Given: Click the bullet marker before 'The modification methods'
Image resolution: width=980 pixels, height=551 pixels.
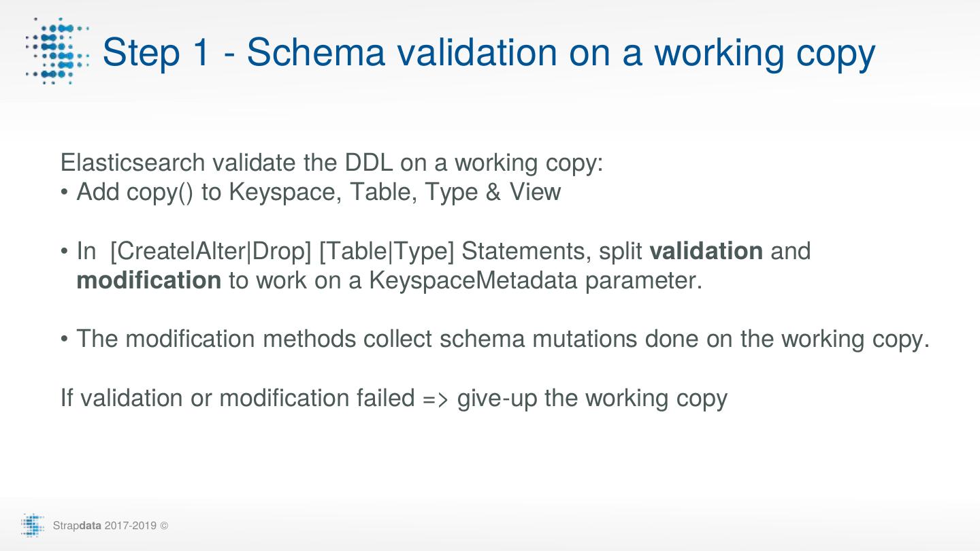Looking at the screenshot, I should [x=65, y=339].
